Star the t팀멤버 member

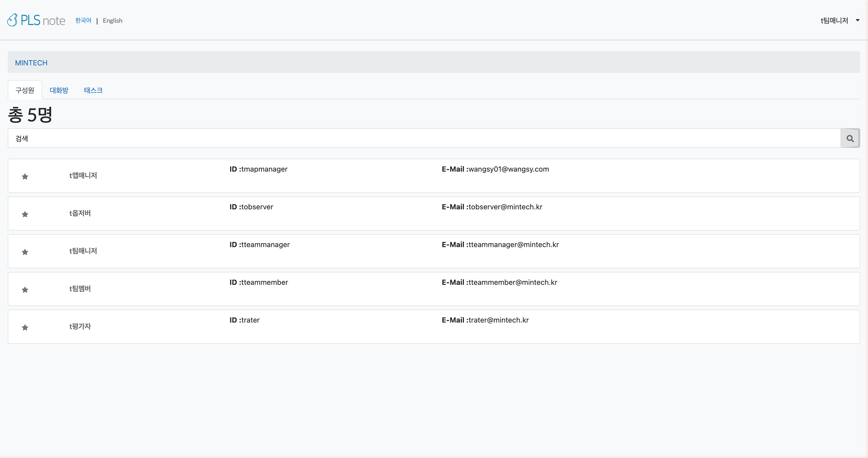[x=25, y=290]
